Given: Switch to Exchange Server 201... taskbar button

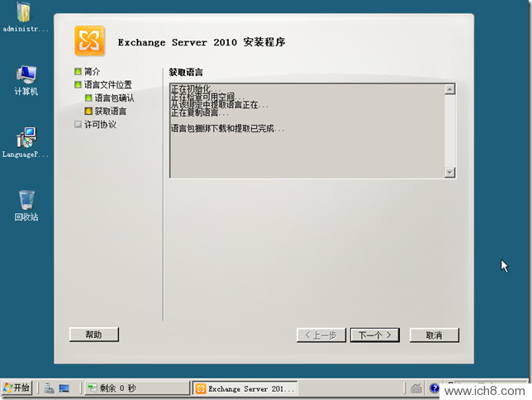Looking at the screenshot, I should point(245,388).
